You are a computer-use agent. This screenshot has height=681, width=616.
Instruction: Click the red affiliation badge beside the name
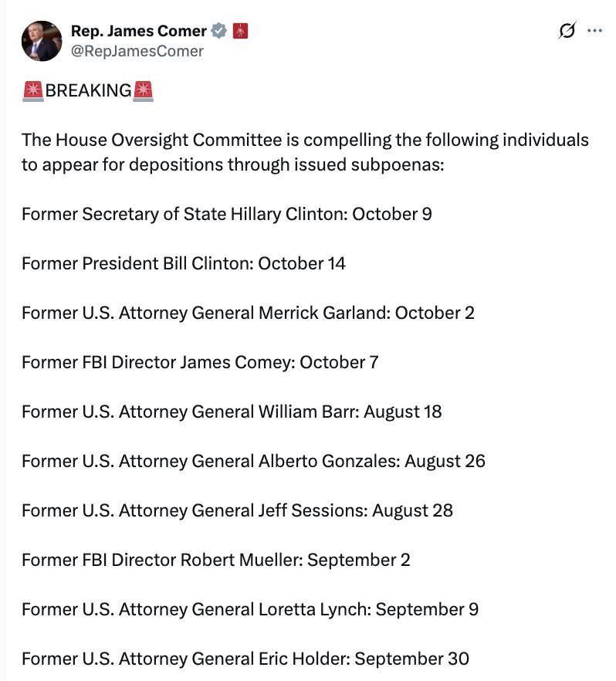pyautogui.click(x=240, y=32)
